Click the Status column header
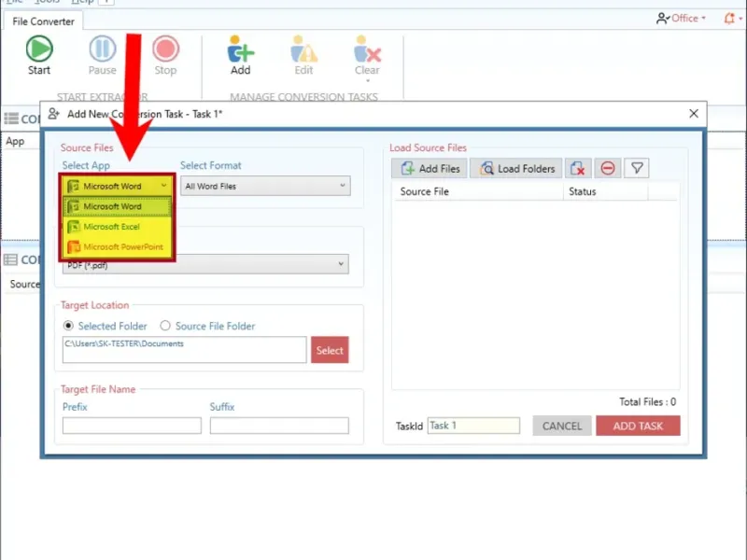 pyautogui.click(x=605, y=191)
